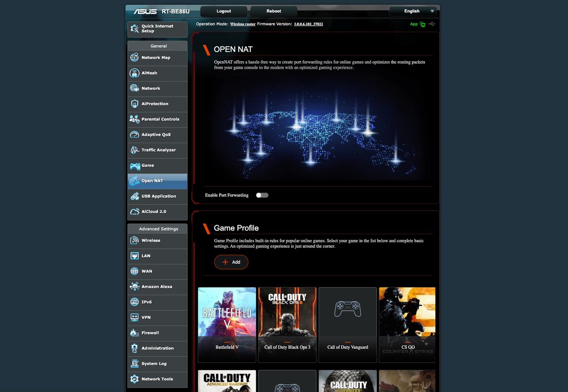
Task: Click the Administration gear icon
Action: tap(134, 348)
